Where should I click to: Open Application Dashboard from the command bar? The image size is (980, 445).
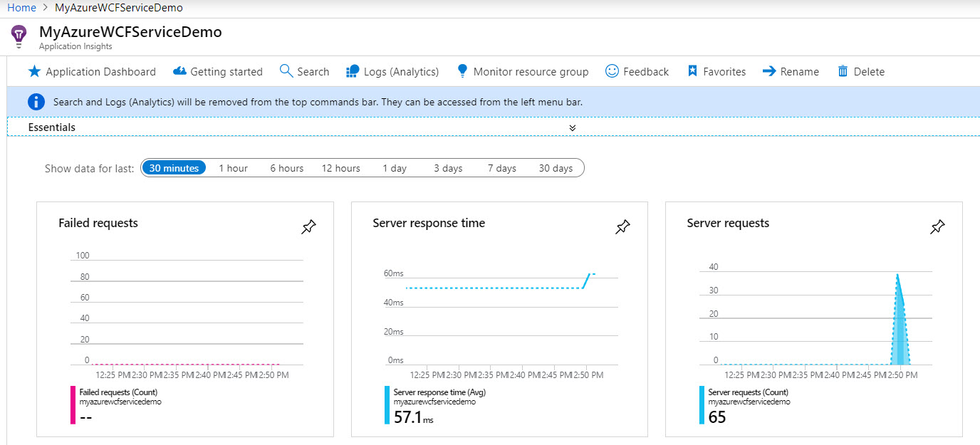[x=92, y=71]
